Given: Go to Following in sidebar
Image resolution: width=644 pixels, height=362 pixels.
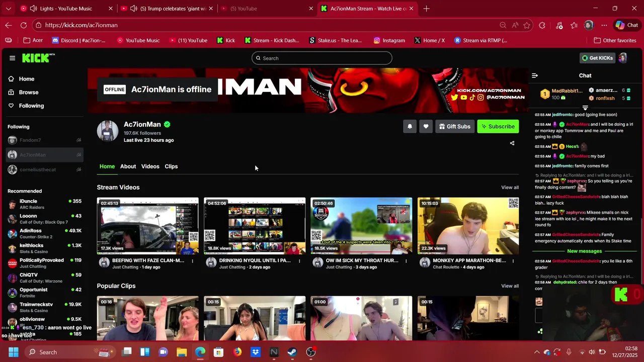Looking at the screenshot, I should pyautogui.click(x=31, y=106).
